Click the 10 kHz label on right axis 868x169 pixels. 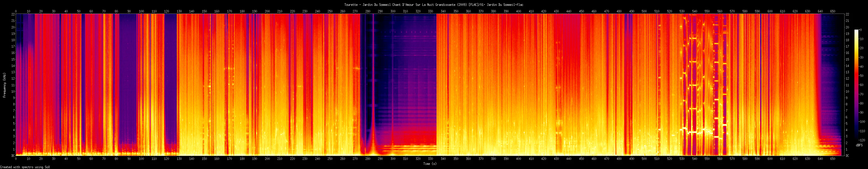tap(847, 92)
